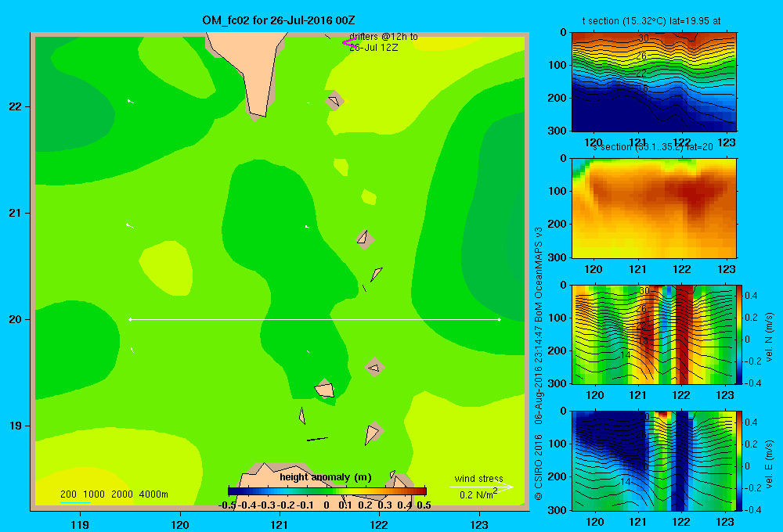Click the western endpoint diamond of section line

pyautogui.click(x=130, y=319)
